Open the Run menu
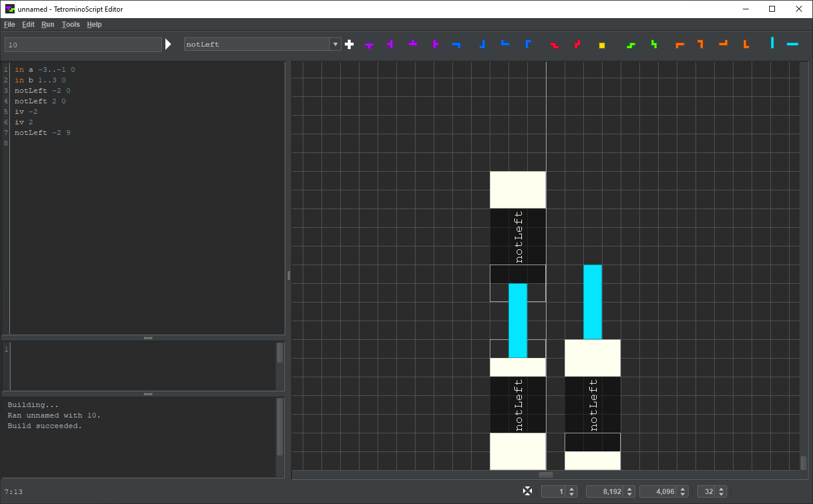Screen dimensions: 813x504 48,25
